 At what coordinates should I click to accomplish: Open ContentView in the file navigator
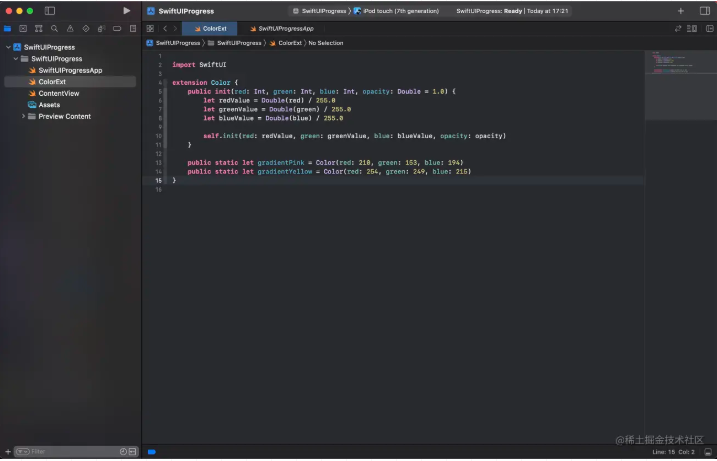click(59, 93)
